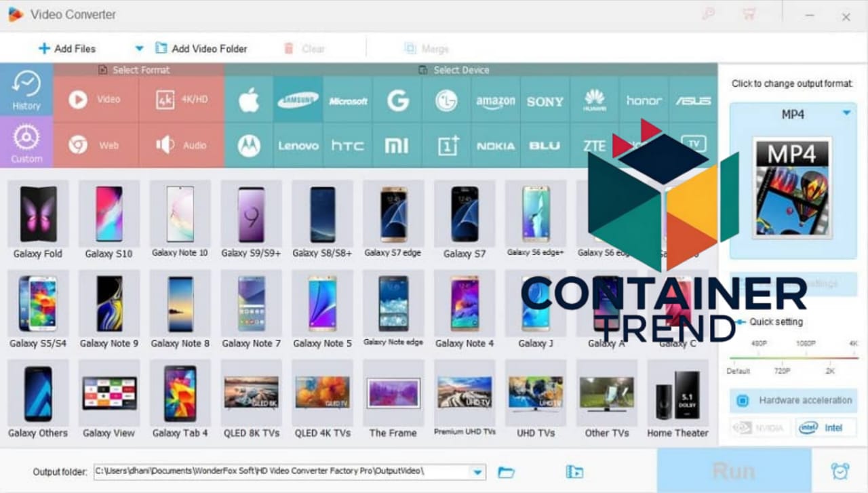Select the TV device category icon
The image size is (868, 493).
(694, 144)
